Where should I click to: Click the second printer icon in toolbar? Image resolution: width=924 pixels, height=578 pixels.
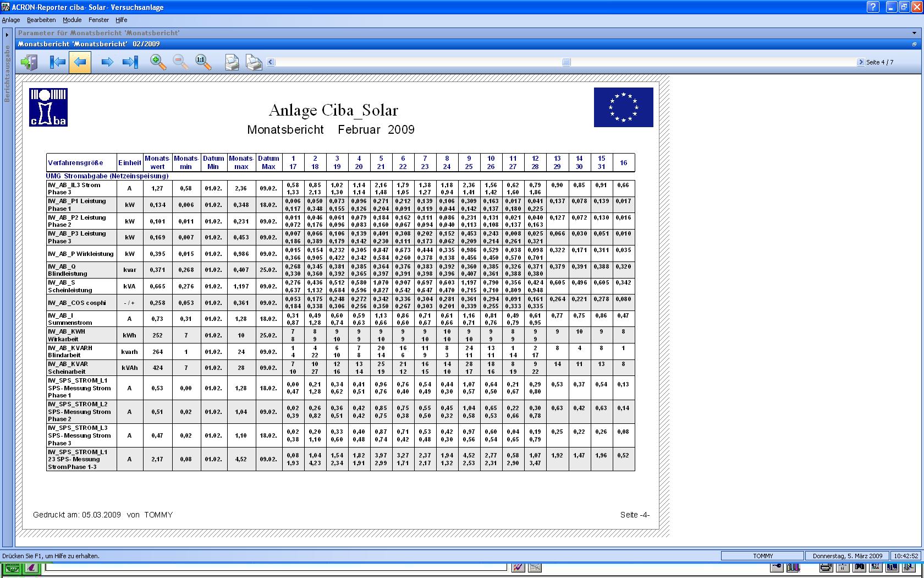254,62
